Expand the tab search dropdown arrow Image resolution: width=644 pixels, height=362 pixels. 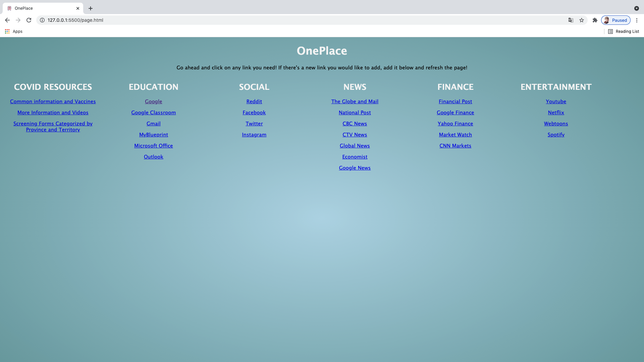(636, 8)
